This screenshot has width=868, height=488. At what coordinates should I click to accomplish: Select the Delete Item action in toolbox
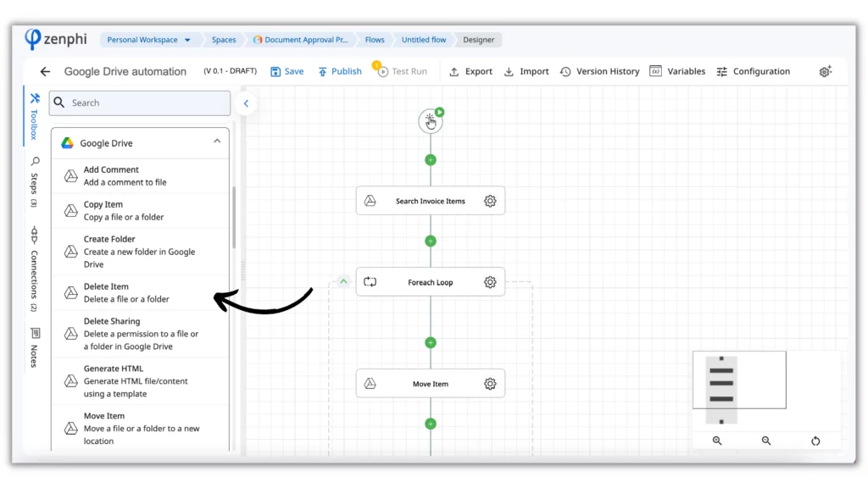tap(140, 292)
